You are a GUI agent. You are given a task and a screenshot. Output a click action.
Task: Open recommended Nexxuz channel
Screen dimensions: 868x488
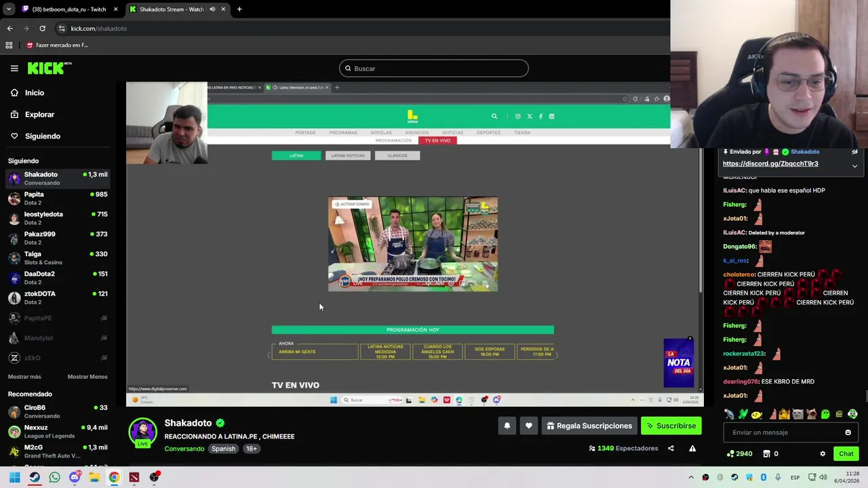point(58,432)
